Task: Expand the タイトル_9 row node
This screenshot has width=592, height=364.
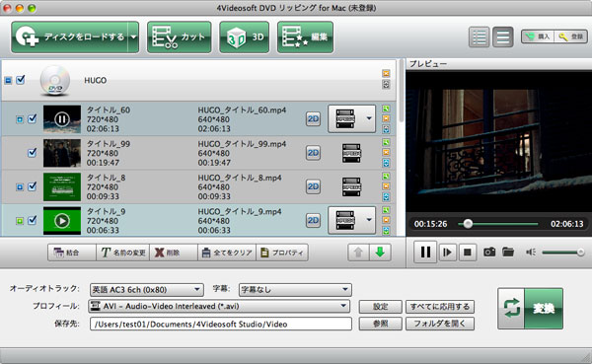Action: pos(20,221)
